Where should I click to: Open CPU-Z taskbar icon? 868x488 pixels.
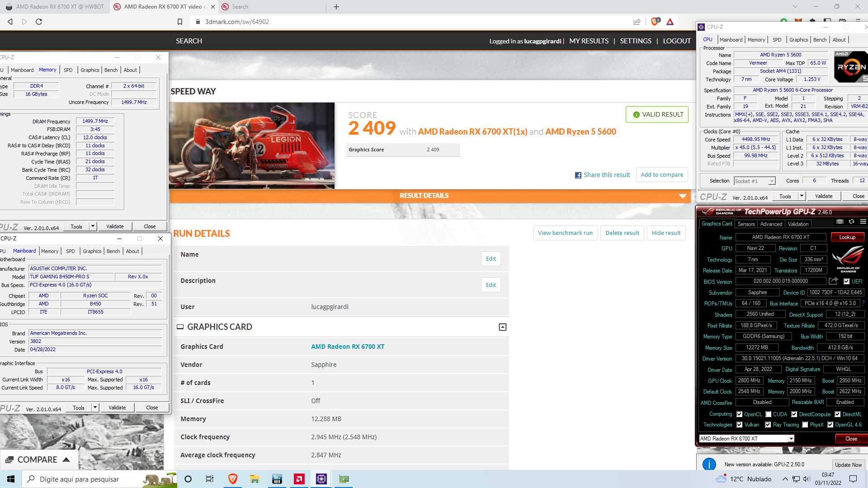click(x=321, y=479)
